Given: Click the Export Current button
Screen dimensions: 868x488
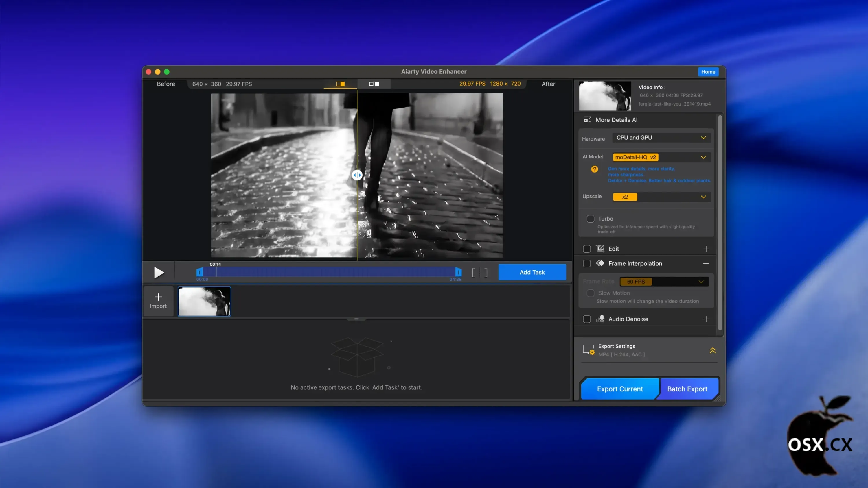Looking at the screenshot, I should (x=620, y=389).
